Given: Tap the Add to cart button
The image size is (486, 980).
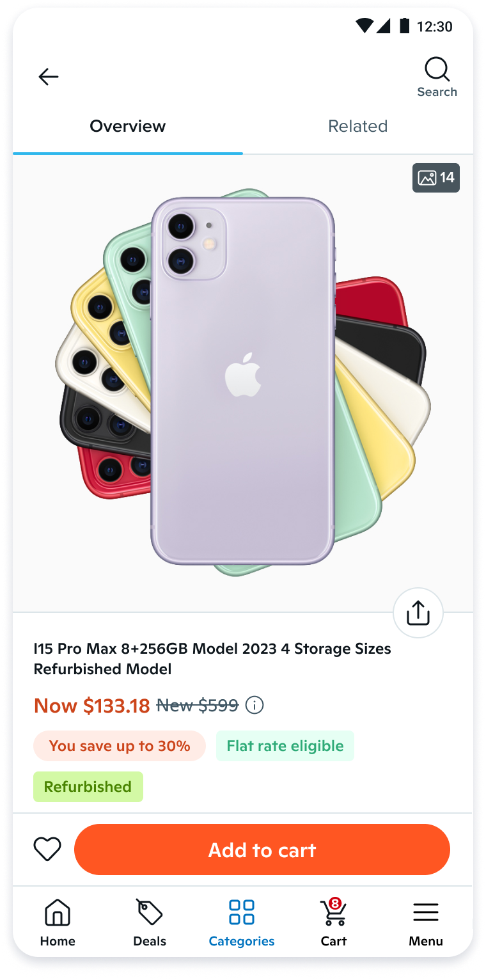Looking at the screenshot, I should [262, 850].
